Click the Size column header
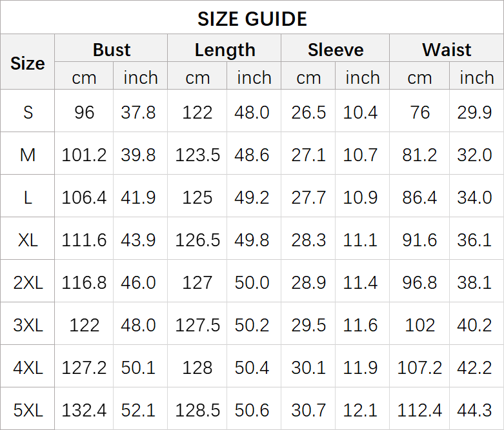Image resolution: width=504 pixels, height=430 pixels. click(x=28, y=63)
